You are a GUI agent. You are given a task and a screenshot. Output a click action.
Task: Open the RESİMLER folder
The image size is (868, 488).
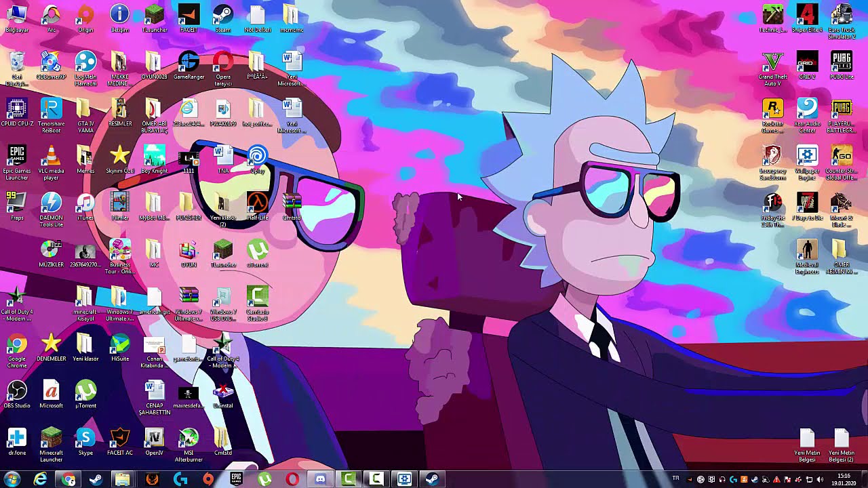120,113
